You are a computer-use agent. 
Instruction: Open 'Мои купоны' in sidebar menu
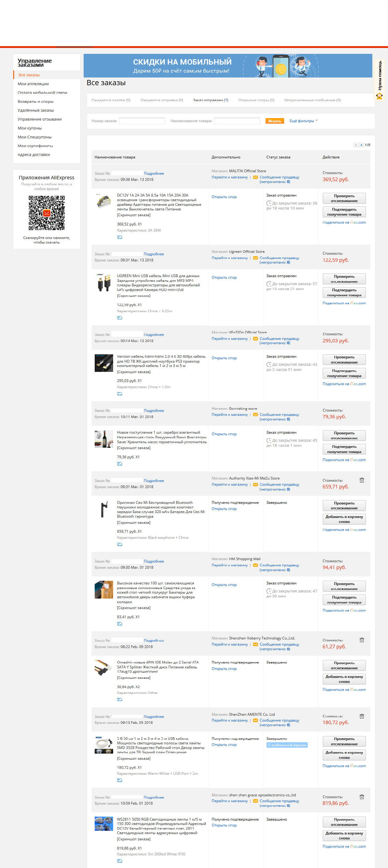pyautogui.click(x=30, y=128)
